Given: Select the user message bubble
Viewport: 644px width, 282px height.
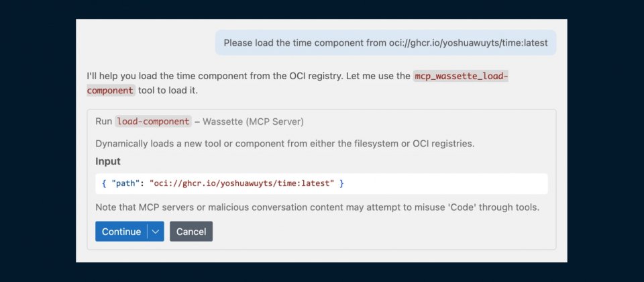Looking at the screenshot, I should [386, 43].
